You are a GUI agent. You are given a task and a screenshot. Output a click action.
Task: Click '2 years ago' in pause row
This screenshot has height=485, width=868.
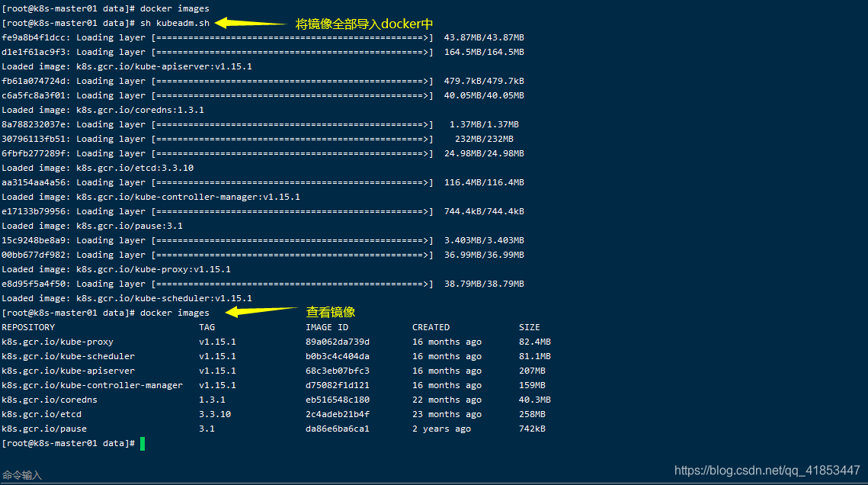(x=442, y=429)
